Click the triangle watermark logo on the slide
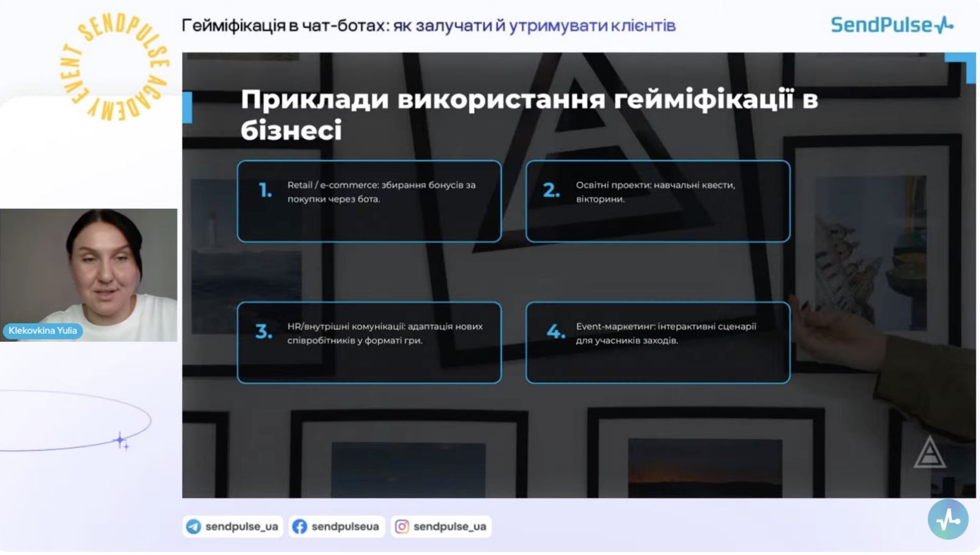The height and width of the screenshot is (555, 980). (x=930, y=453)
